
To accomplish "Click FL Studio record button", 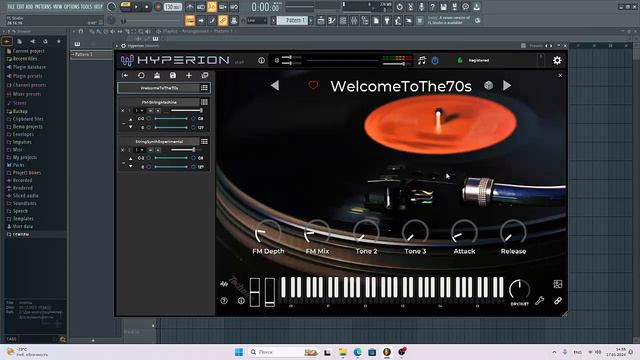I will point(158,7).
